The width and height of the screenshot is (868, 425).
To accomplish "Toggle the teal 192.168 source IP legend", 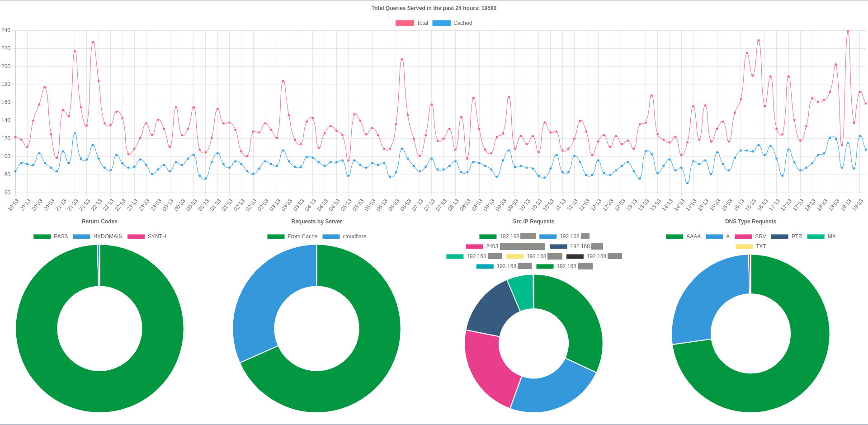I will 474,256.
